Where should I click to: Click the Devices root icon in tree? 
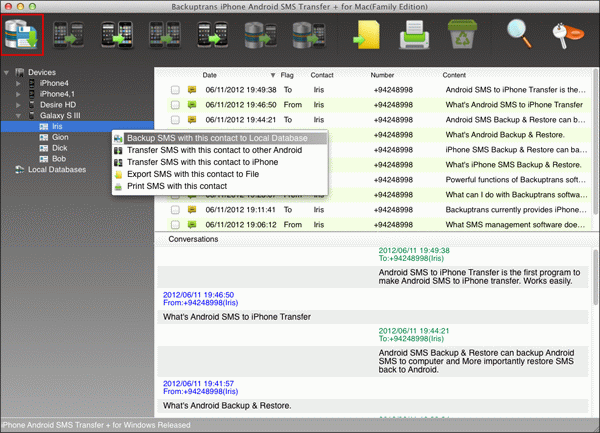click(x=20, y=72)
